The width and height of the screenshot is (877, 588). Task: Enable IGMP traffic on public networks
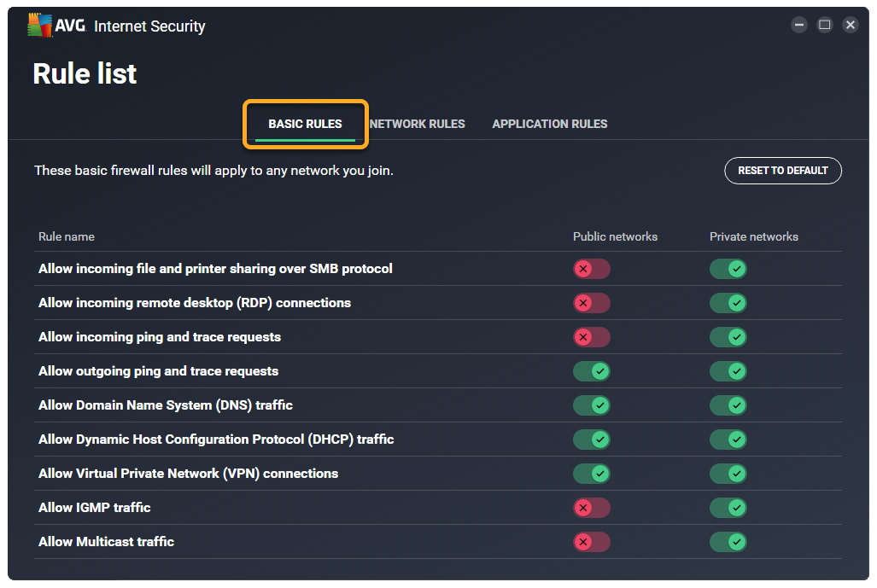click(591, 508)
